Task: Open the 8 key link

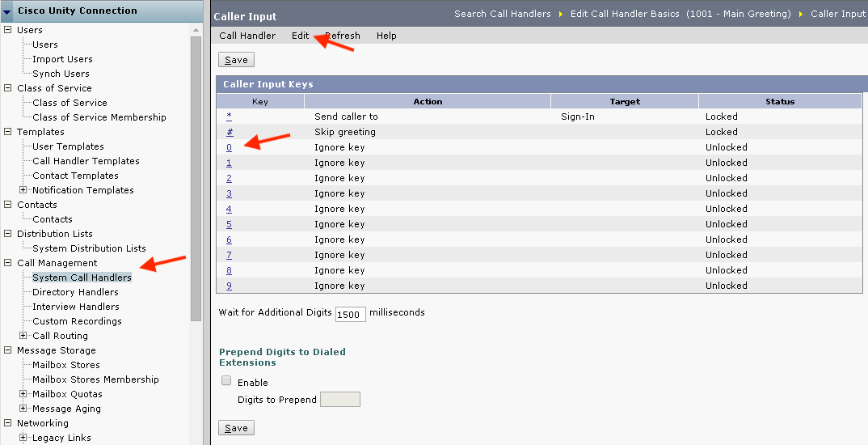Action: pyautogui.click(x=230, y=270)
